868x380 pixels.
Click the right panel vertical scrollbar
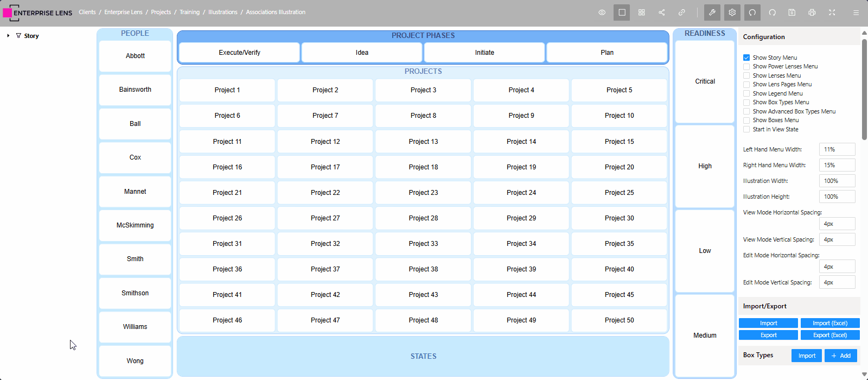(x=864, y=90)
